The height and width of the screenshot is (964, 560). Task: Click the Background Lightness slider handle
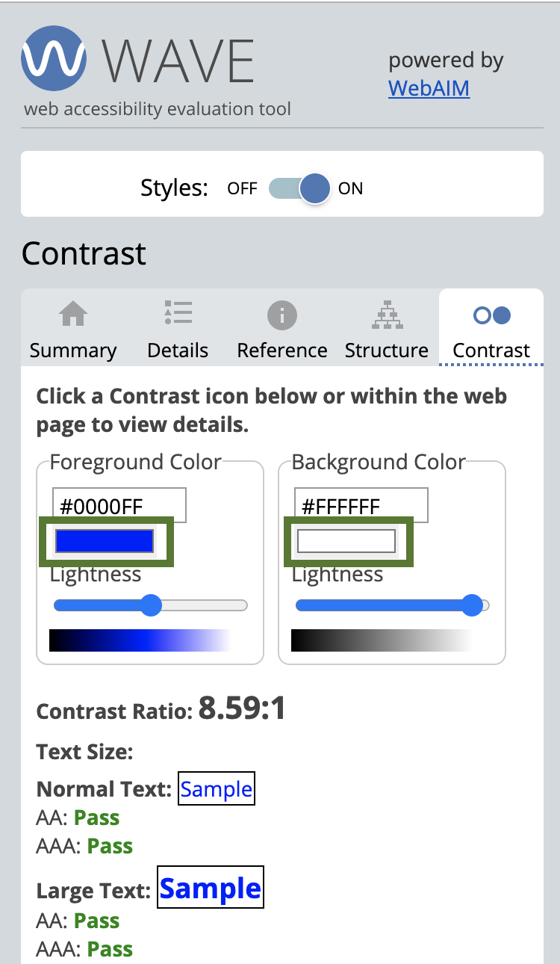(471, 605)
